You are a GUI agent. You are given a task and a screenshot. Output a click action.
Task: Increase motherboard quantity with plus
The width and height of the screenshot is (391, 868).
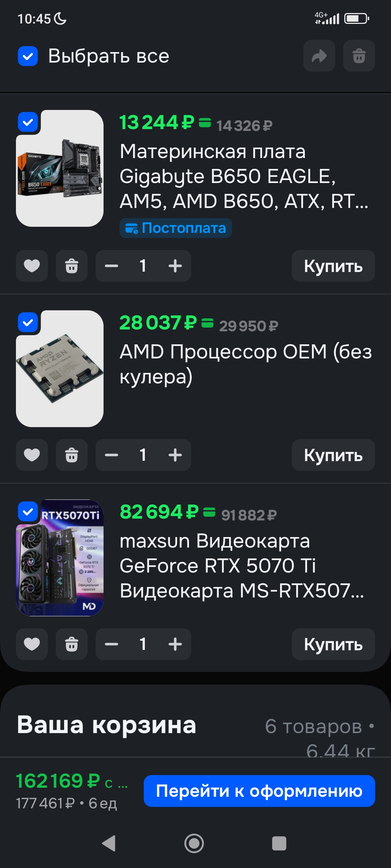point(175,266)
